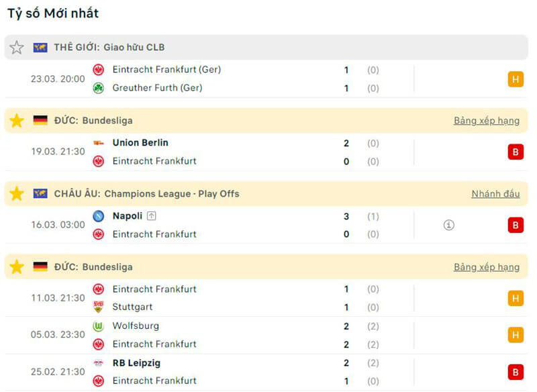Click the Greuther Furth team crest
537x392 pixels.
(x=99, y=88)
